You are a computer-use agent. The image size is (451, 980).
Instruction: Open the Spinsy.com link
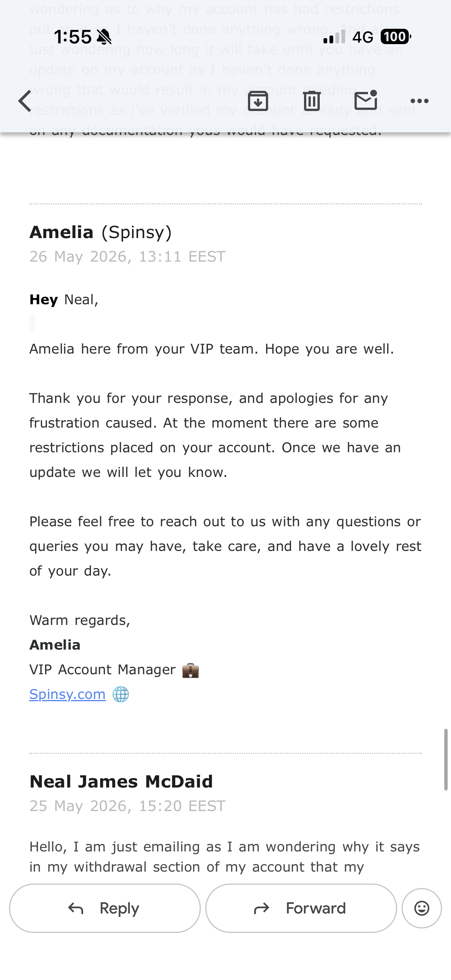pos(67,694)
